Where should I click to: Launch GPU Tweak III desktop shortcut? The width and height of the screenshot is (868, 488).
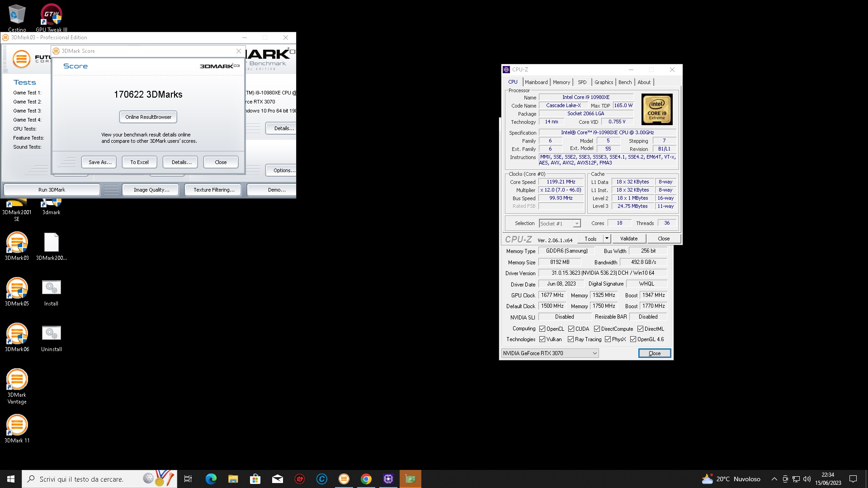(51, 17)
